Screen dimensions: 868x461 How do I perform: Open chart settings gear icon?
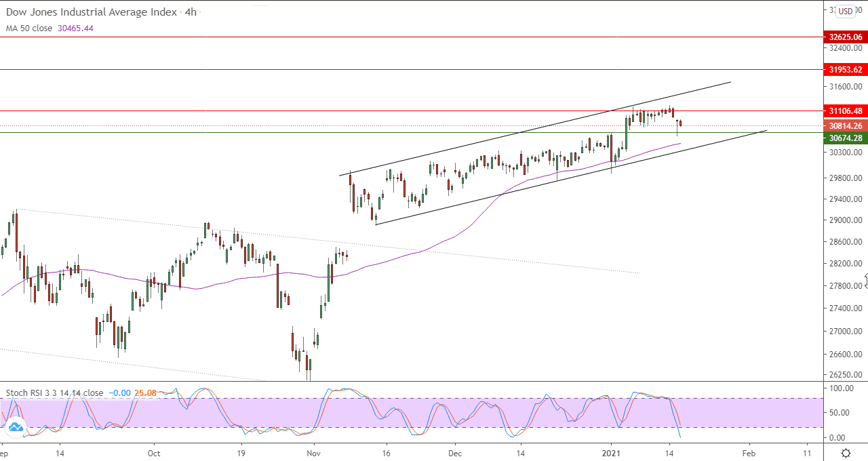(x=846, y=453)
